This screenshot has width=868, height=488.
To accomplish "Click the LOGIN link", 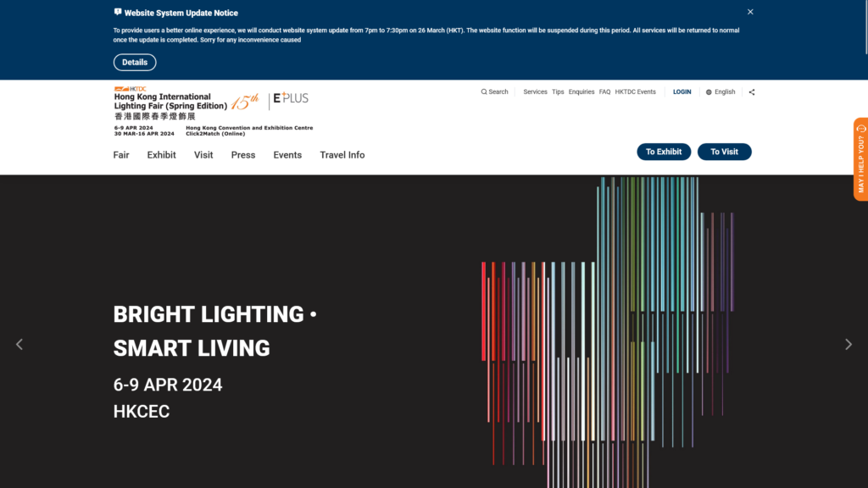I will click(x=682, y=91).
